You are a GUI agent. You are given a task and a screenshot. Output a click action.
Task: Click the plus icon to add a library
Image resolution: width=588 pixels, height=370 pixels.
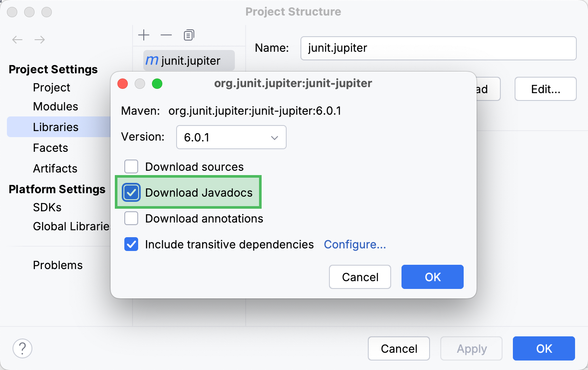coord(144,35)
